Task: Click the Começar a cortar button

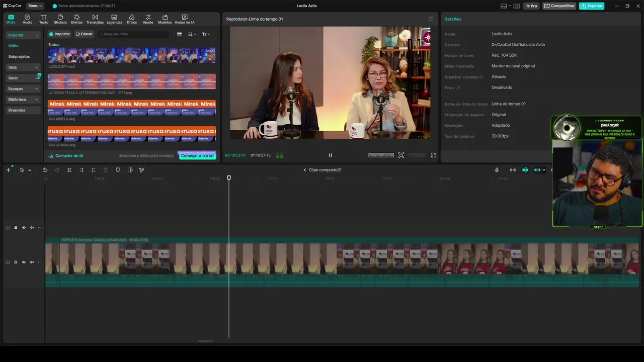Action: [197, 156]
